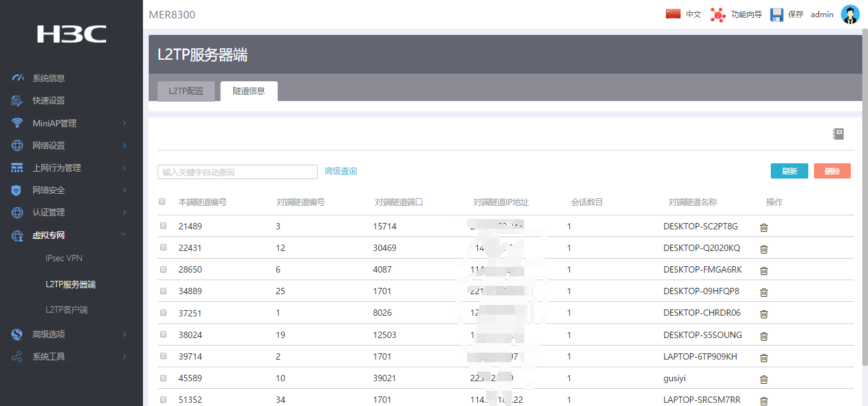
Task: Click the floppy disk save icon
Action: (x=776, y=15)
